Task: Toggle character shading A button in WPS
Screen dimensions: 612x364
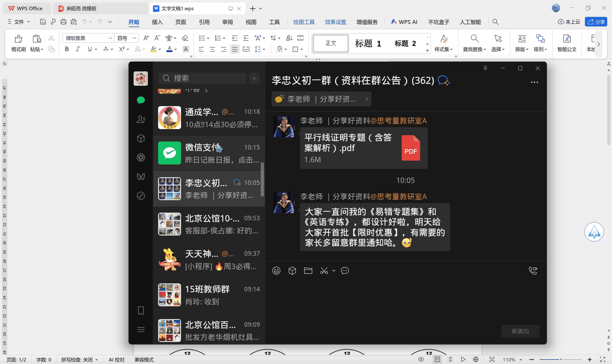Action: pyautogui.click(x=186, y=49)
